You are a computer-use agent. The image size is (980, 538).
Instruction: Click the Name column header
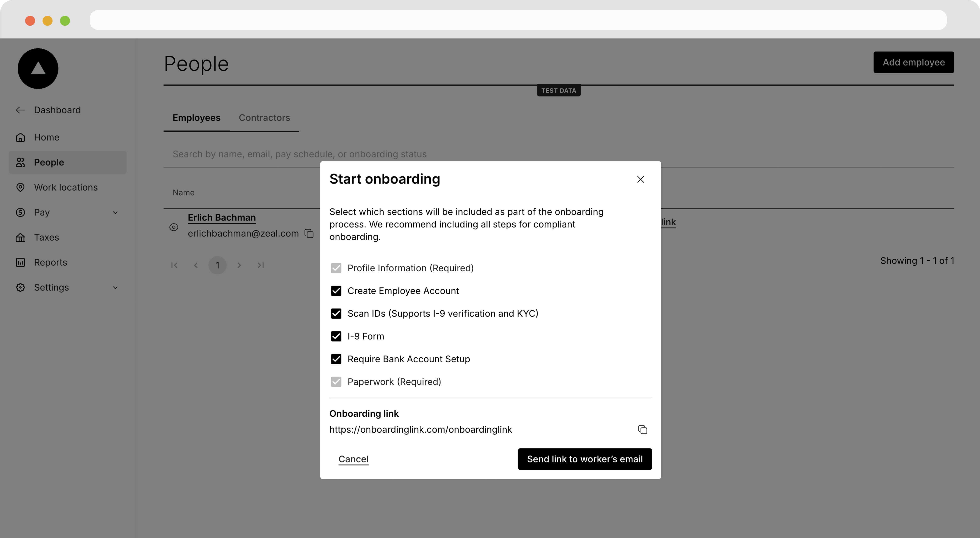pos(183,193)
